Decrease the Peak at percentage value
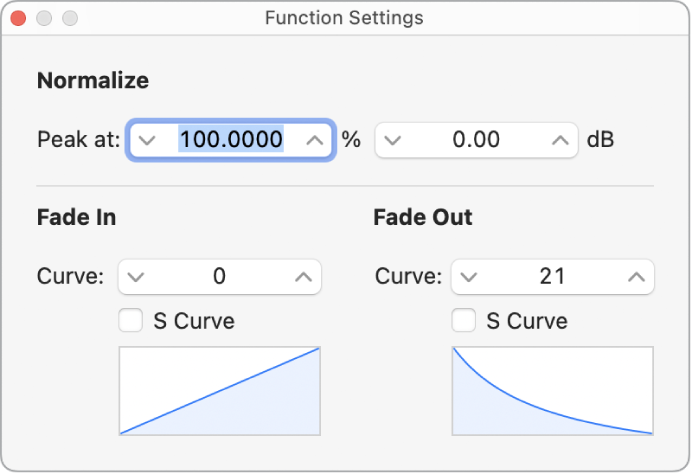The height and width of the screenshot is (473, 692). [148, 140]
